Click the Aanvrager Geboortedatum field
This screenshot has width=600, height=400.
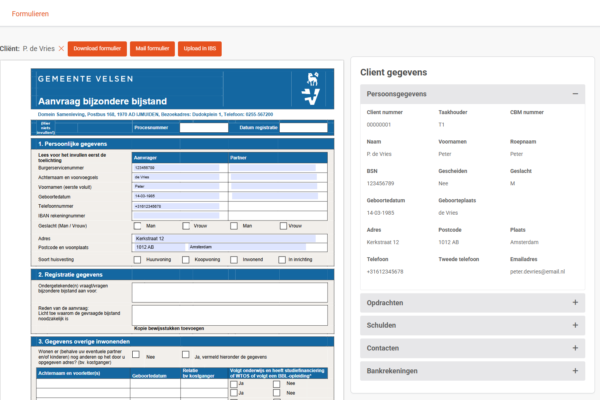[176, 196]
